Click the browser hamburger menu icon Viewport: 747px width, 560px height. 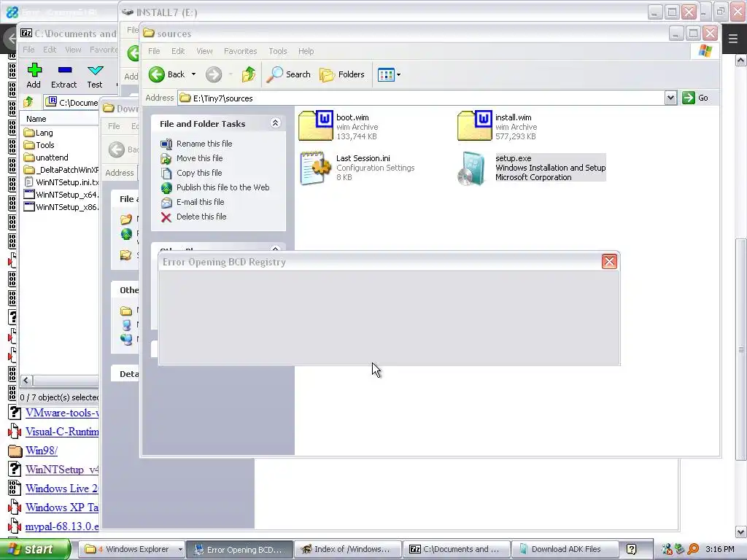(x=732, y=38)
